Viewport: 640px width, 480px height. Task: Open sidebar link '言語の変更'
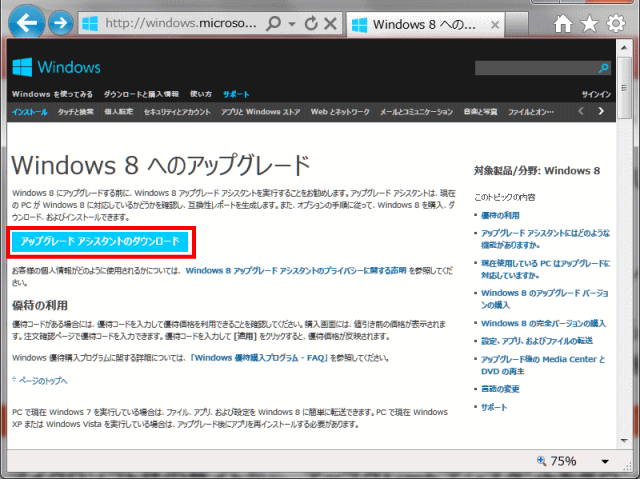500,389
